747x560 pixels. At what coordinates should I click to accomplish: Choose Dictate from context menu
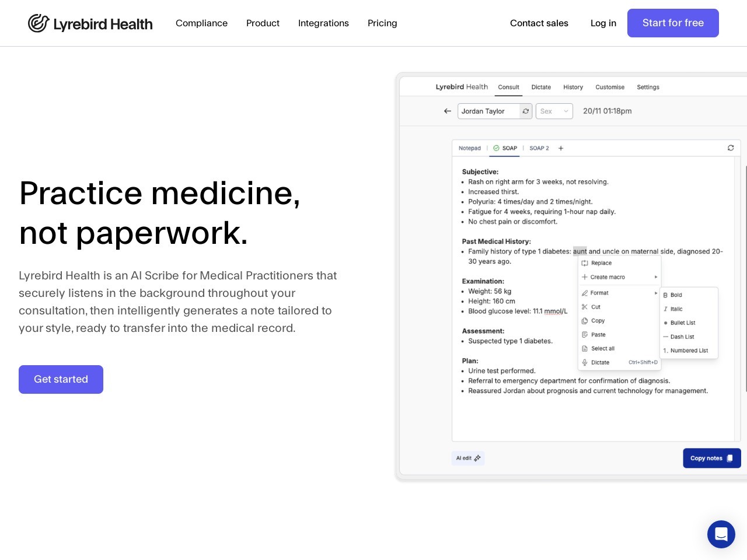pos(619,362)
